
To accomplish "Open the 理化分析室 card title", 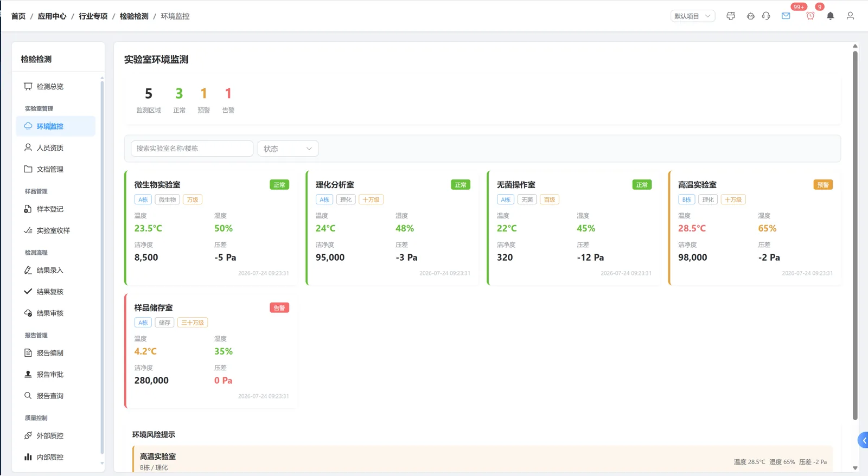I will pyautogui.click(x=335, y=185).
